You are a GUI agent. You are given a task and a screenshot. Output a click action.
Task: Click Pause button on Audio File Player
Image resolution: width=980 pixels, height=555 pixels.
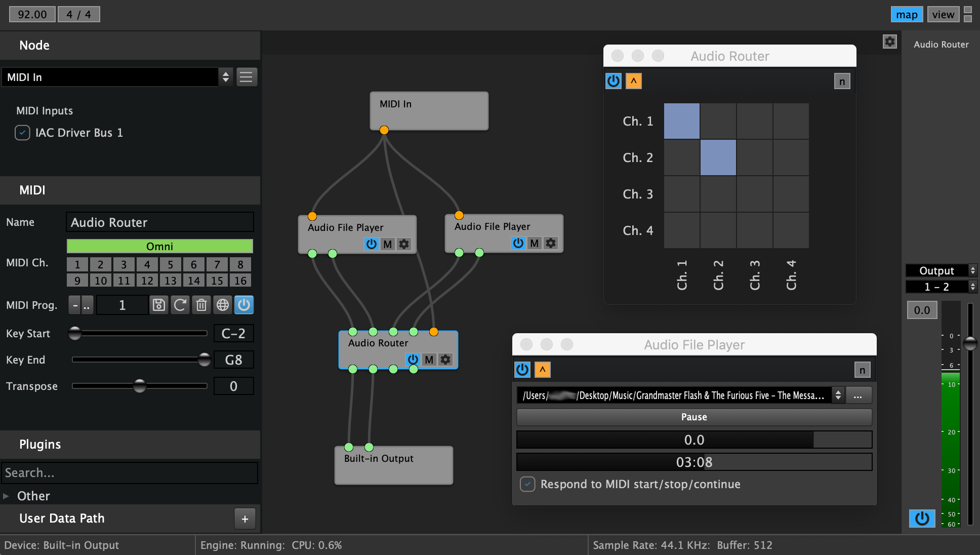tap(693, 417)
